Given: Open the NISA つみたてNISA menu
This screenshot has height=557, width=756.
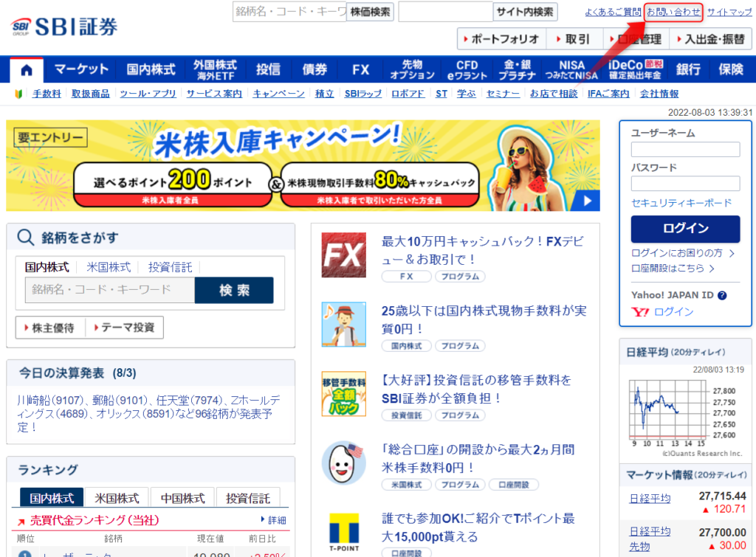Looking at the screenshot, I should pos(572,70).
